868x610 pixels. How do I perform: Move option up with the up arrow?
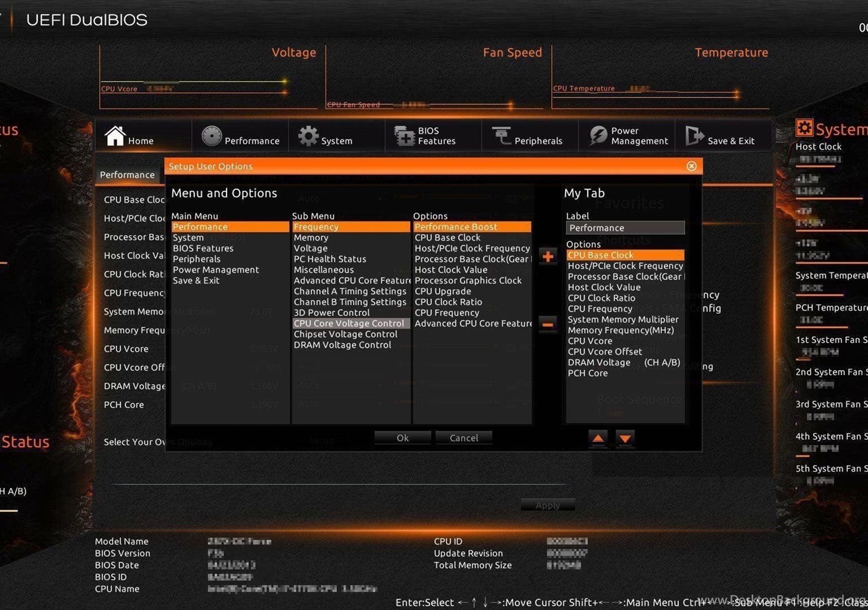[597, 439]
